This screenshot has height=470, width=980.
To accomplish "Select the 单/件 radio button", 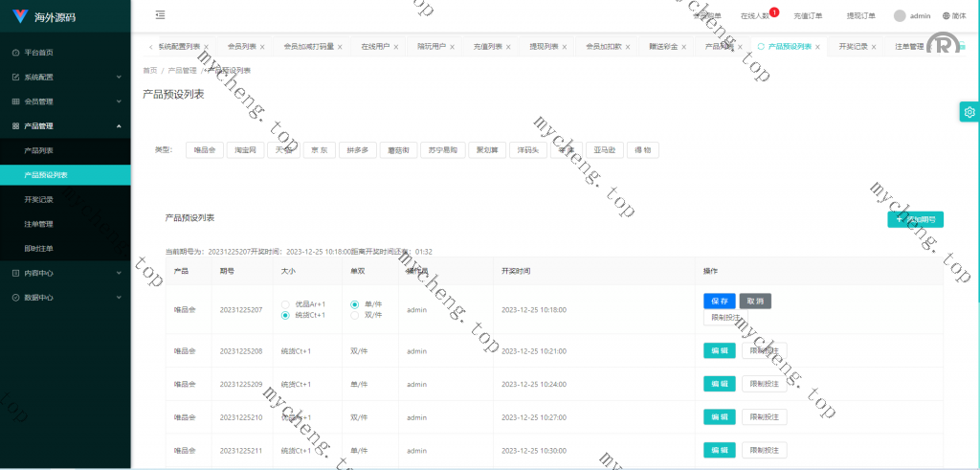I will tap(355, 304).
